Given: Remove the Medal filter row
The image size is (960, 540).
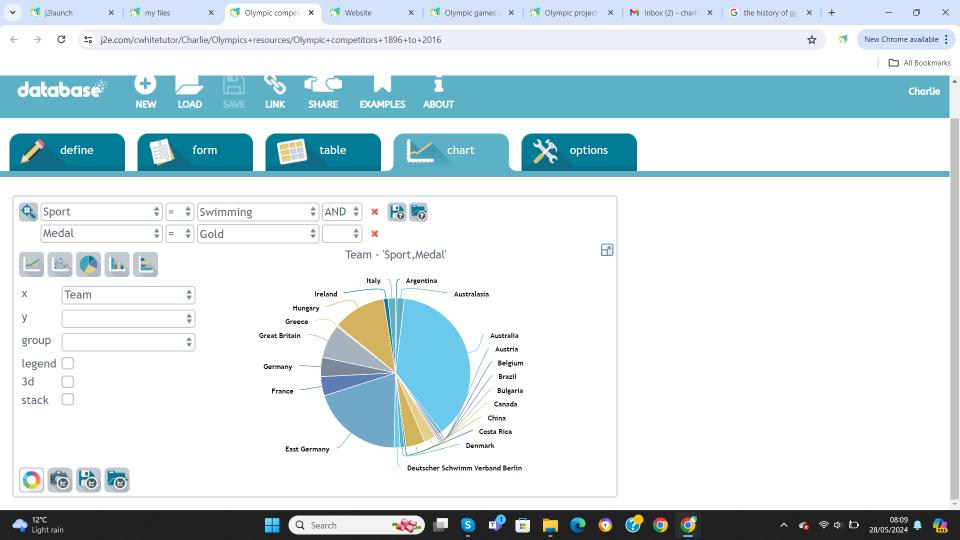Looking at the screenshot, I should coord(375,234).
